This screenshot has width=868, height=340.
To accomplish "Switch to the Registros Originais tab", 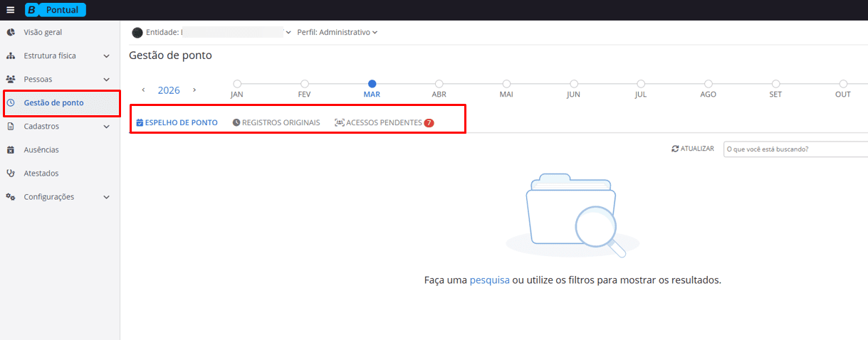I will tap(276, 122).
